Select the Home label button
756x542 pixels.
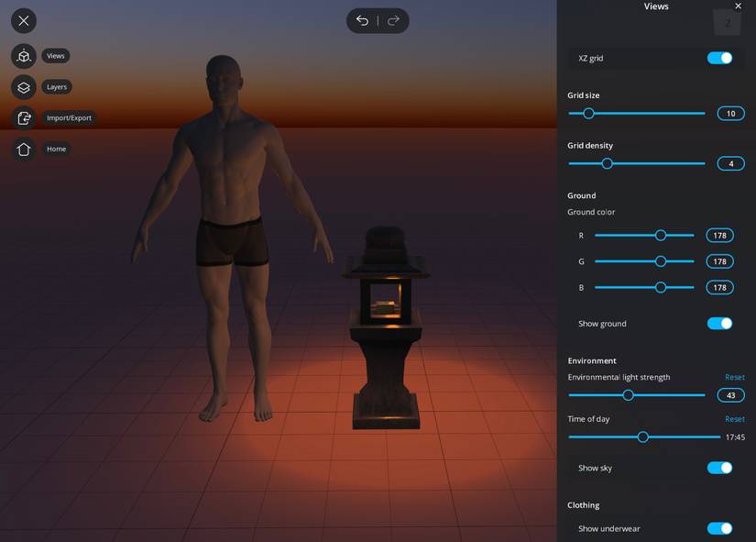point(57,149)
